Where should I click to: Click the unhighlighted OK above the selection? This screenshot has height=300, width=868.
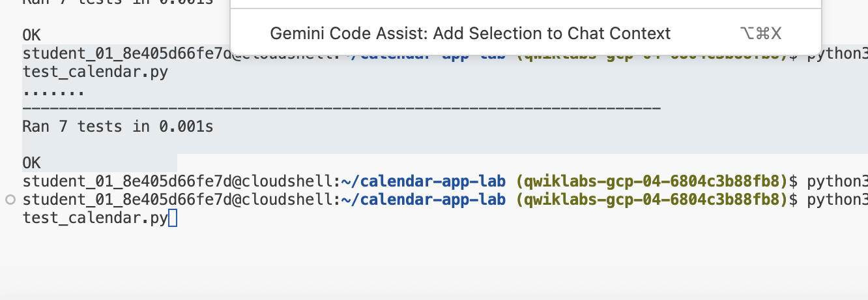click(31, 35)
